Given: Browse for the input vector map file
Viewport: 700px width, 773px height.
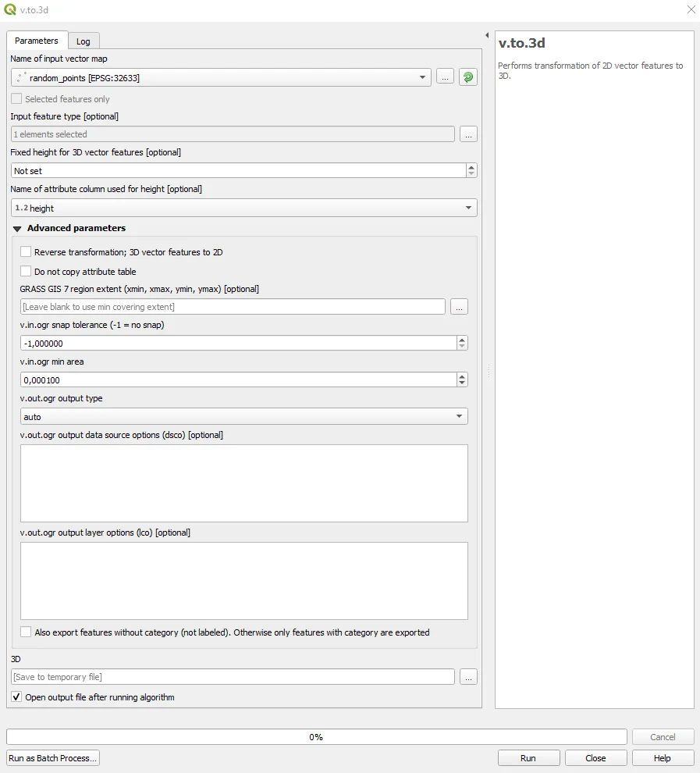Looking at the screenshot, I should 445,77.
